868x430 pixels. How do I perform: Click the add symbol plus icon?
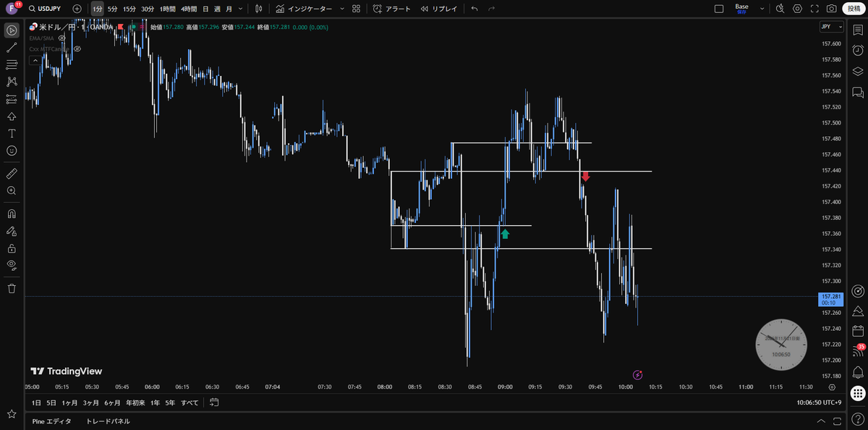(x=77, y=9)
